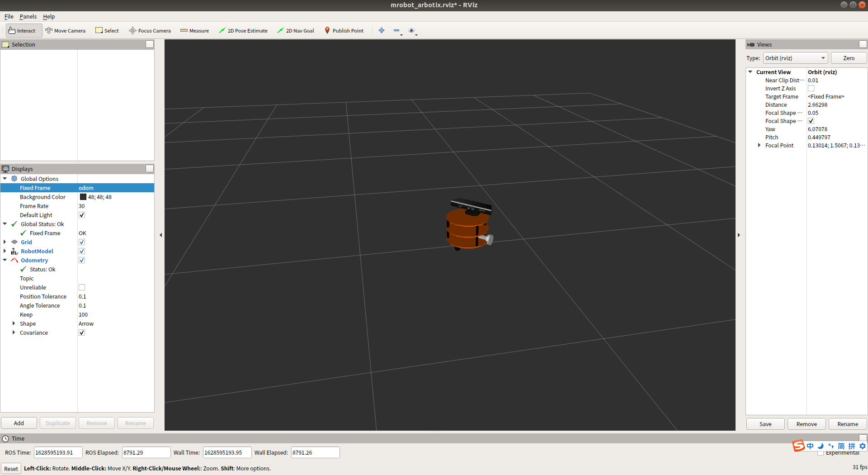This screenshot has width=868, height=475.
Task: Expand the Shape property
Action: click(14, 323)
